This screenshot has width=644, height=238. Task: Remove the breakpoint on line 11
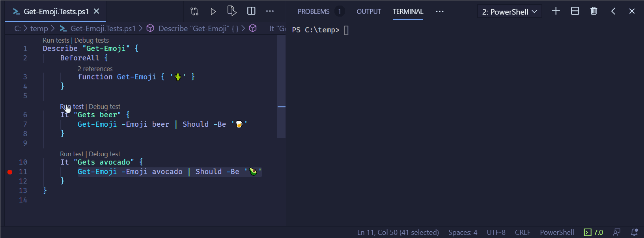(10, 172)
